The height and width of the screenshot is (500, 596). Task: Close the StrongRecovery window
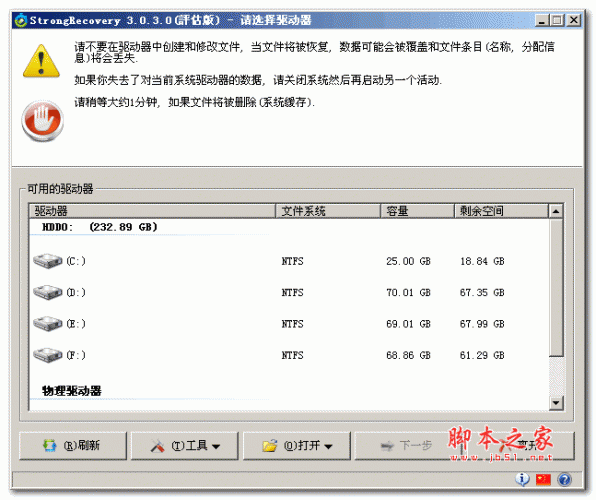[x=574, y=20]
